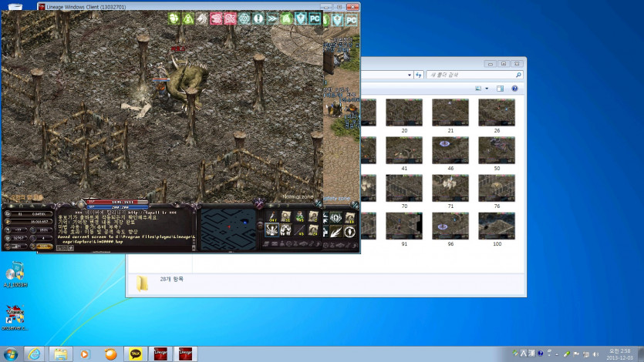Image resolution: width=644 pixels, height=362 pixels.
Task: Click the in-game minimap
Action: [226, 227]
